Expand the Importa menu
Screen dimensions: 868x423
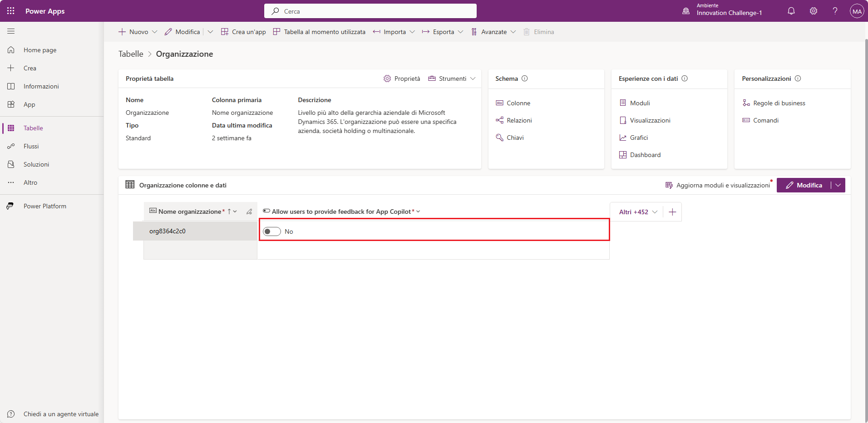[x=412, y=32]
